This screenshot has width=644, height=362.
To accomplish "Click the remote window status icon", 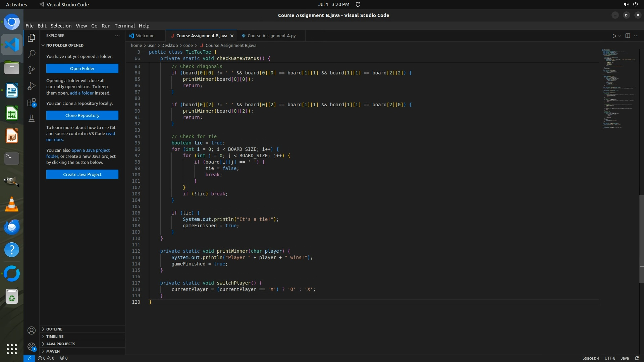I will point(29,358).
